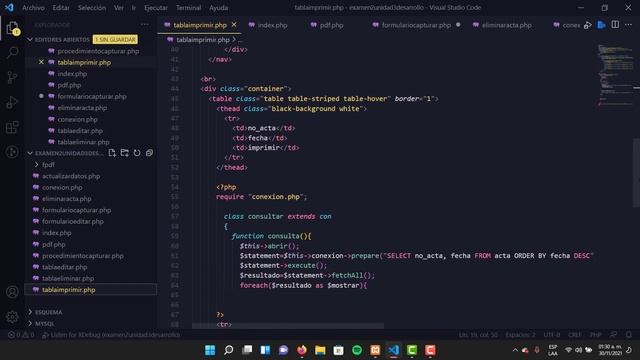Viewport: 640px width, 360px height.
Task: Switch to the index.php editor tab
Action: 272,25
